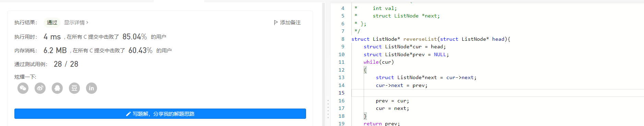Click the opening brace on line 12

[365, 70]
